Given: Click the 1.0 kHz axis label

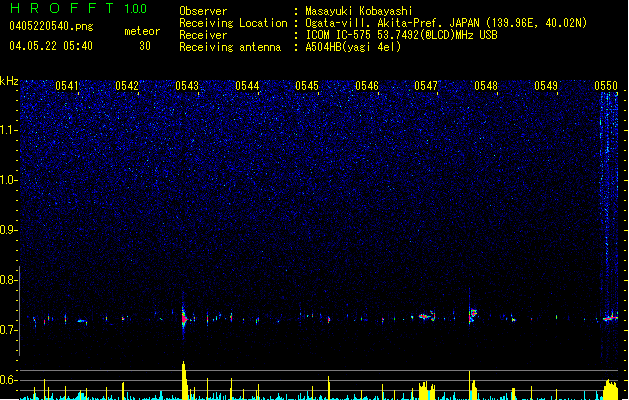Looking at the screenshot, I should pos(9,180).
